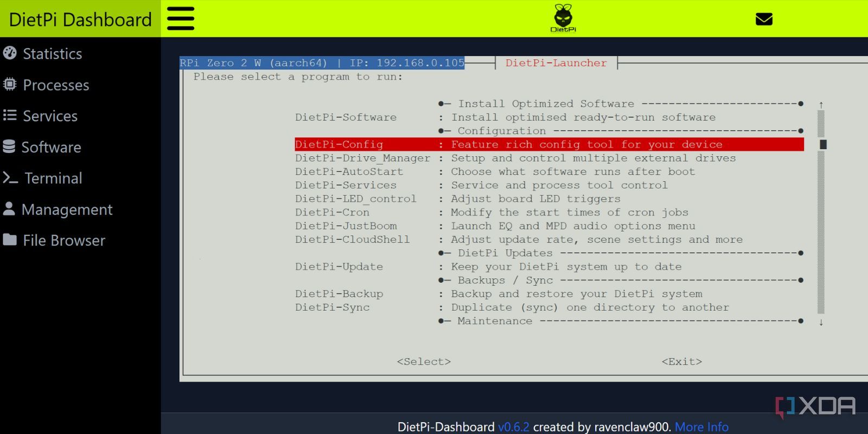Click 'Modify the start times of cron jobs'
The image size is (868, 434).
[570, 212]
